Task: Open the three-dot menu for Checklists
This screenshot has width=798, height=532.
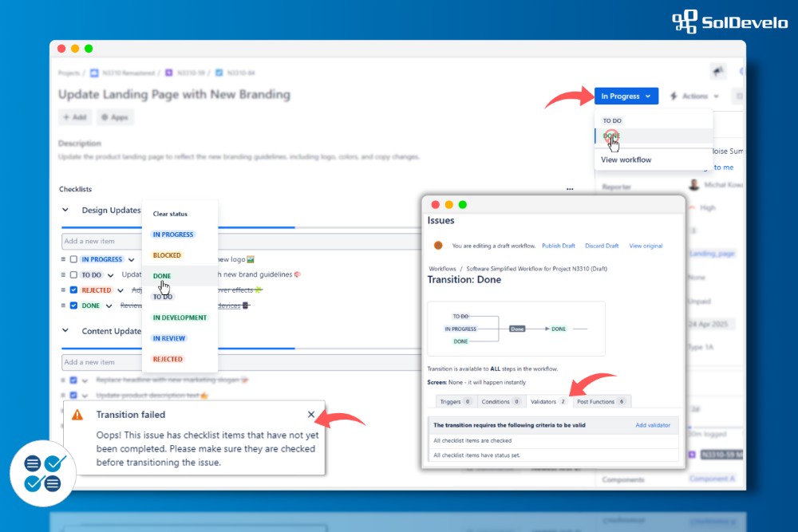Action: click(570, 189)
